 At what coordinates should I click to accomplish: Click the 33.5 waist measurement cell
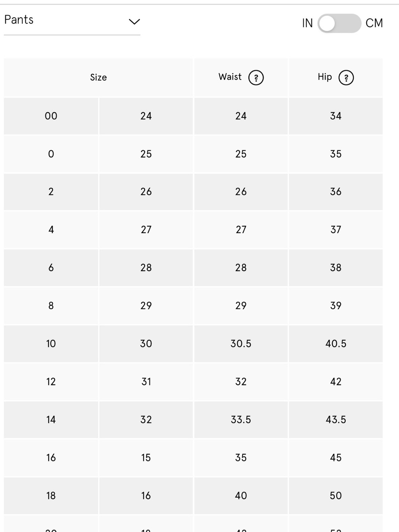[x=241, y=419]
